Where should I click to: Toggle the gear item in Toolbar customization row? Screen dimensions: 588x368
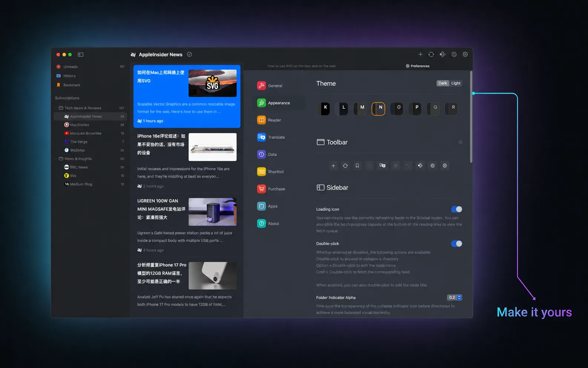445,166
